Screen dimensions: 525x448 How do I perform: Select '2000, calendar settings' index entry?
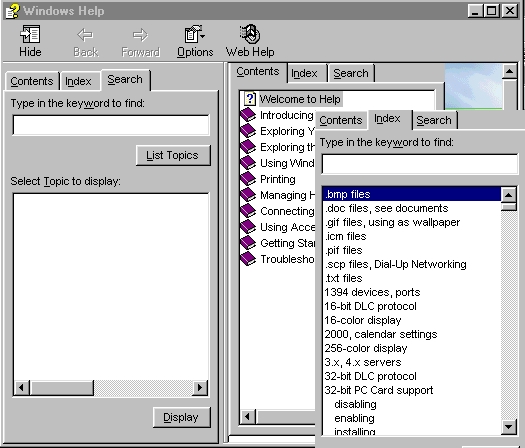[411, 334]
